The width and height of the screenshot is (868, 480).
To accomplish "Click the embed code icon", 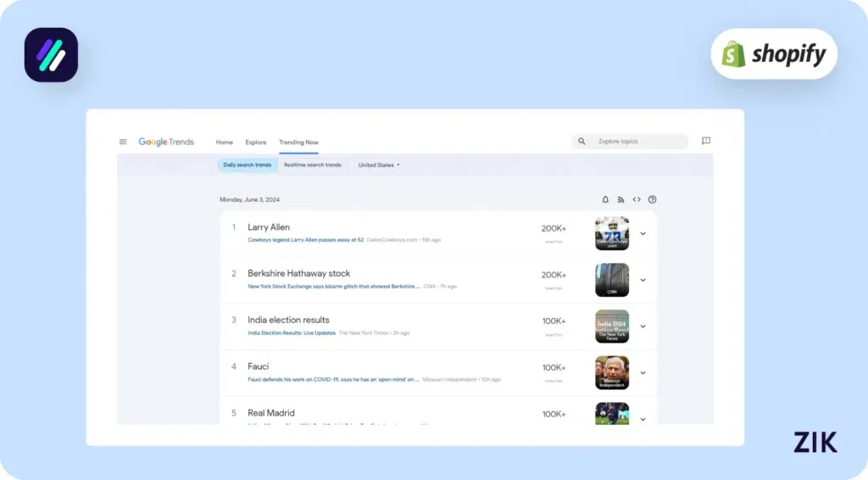I will [x=637, y=200].
